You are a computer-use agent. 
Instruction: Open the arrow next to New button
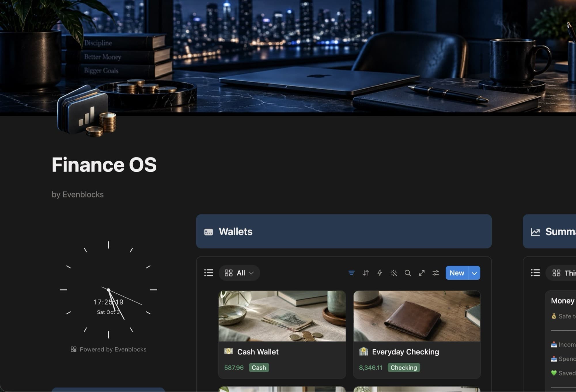[x=474, y=273]
